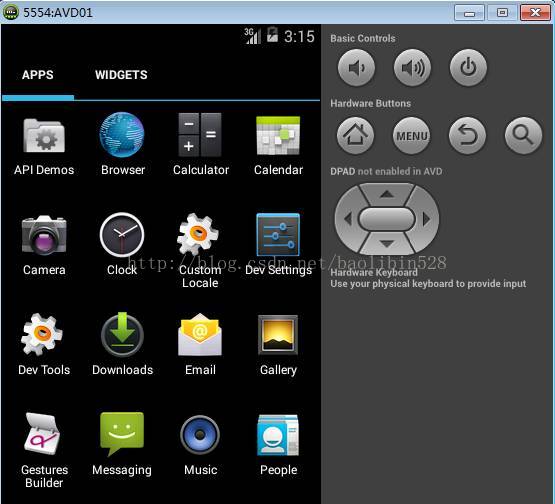Switch to the WIDGETS tab

[121, 75]
